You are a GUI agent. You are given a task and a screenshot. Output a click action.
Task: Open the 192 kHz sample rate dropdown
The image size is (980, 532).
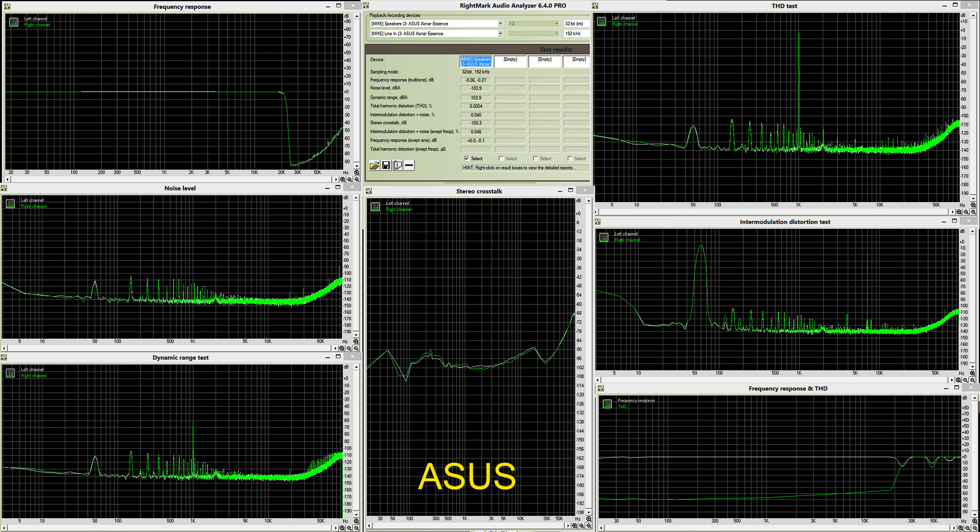pos(577,33)
